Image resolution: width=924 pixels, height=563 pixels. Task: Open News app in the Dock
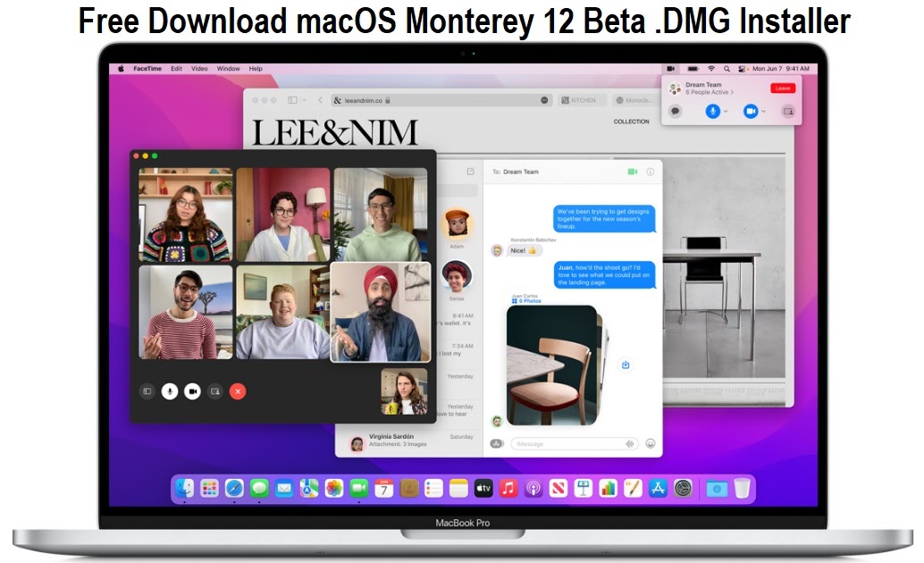pos(558,488)
